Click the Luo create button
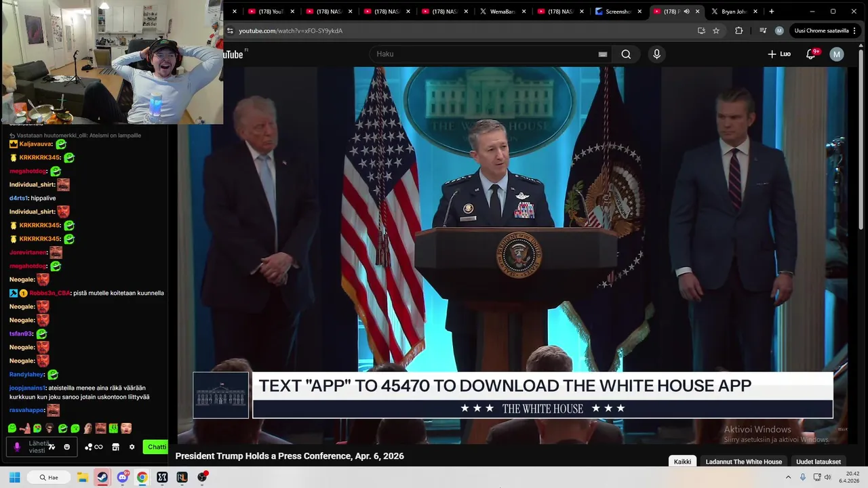 pyautogui.click(x=779, y=54)
